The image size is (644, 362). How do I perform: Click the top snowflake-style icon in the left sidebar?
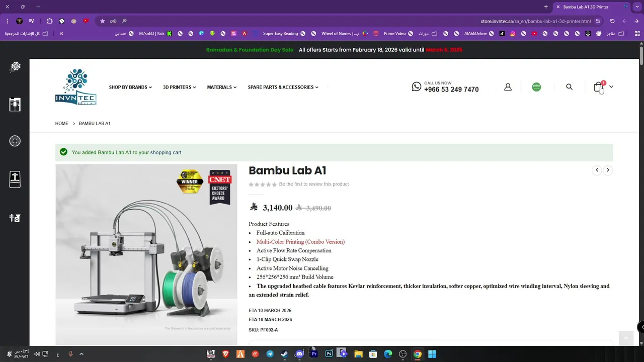coord(15,67)
